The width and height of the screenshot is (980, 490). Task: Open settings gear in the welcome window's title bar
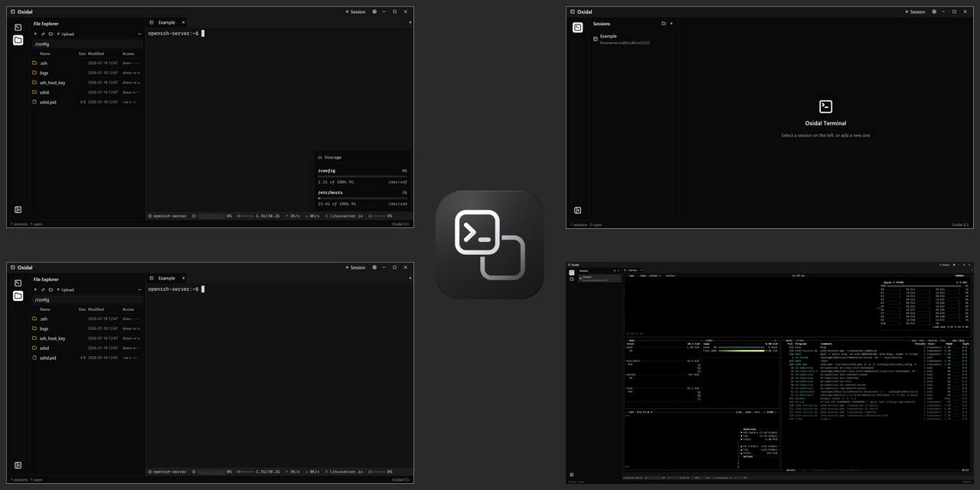(x=933, y=11)
